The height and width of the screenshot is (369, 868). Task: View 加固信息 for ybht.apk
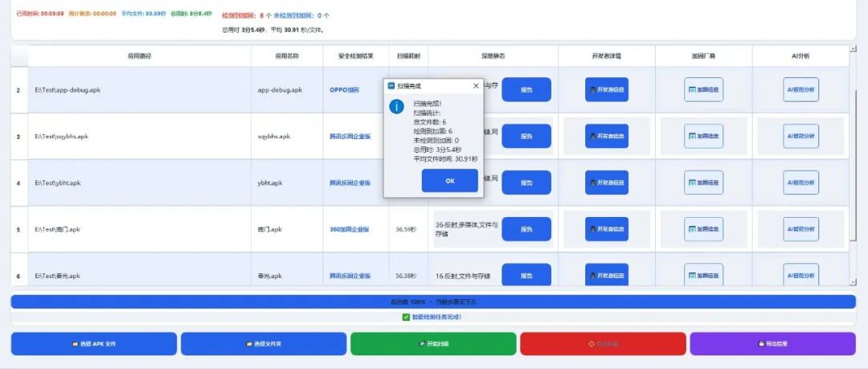tap(703, 182)
